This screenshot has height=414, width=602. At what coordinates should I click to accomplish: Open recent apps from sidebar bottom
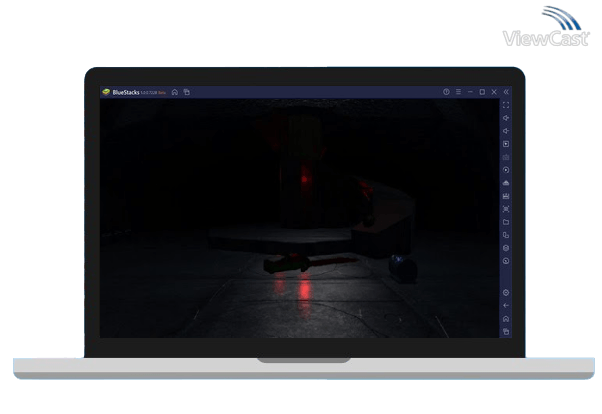(506, 331)
